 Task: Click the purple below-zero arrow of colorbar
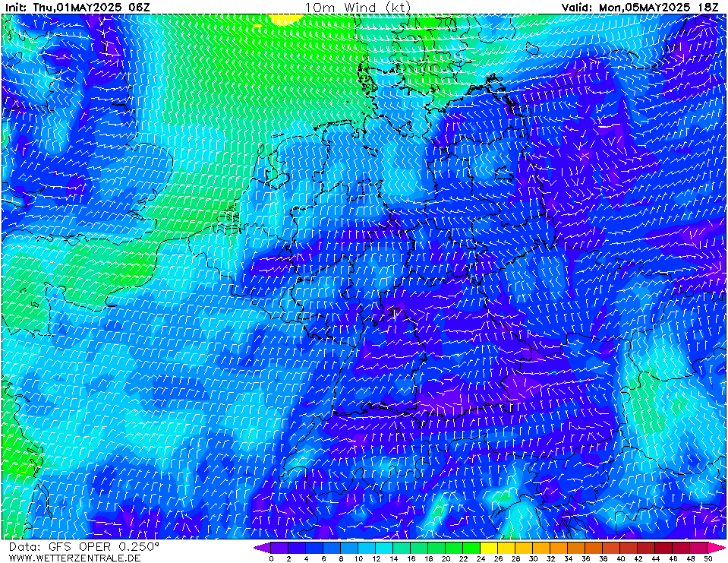point(263,548)
